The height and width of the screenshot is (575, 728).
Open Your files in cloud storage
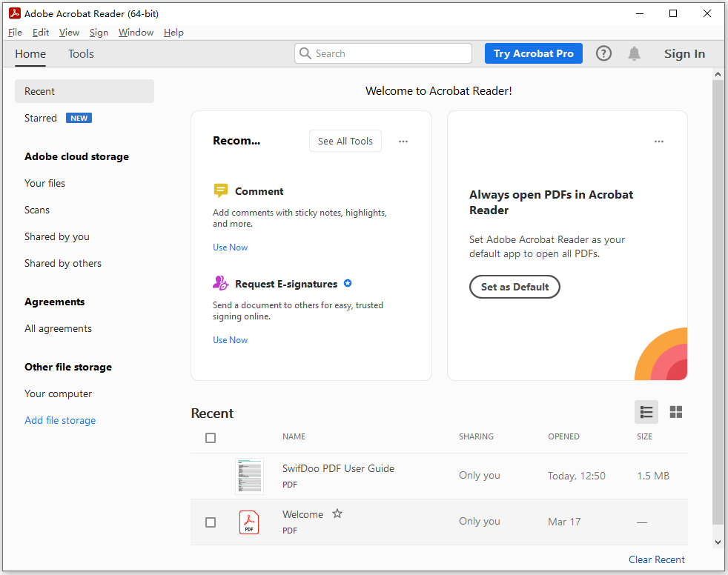pos(44,183)
